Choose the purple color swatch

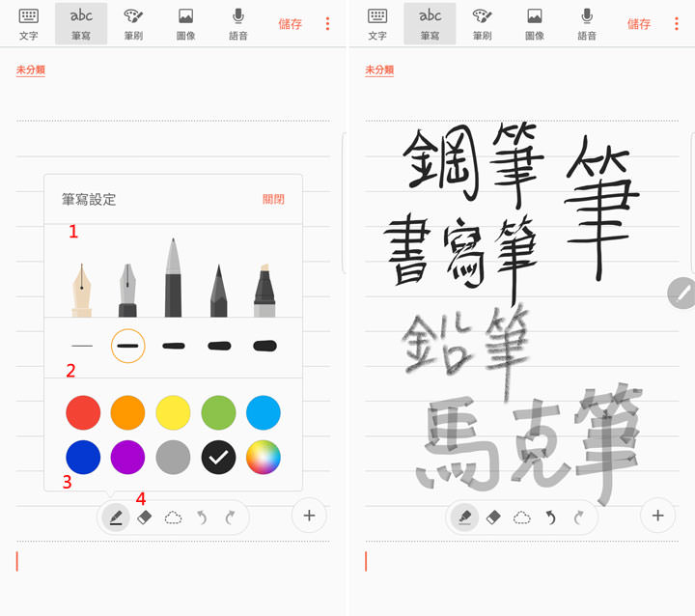point(127,458)
